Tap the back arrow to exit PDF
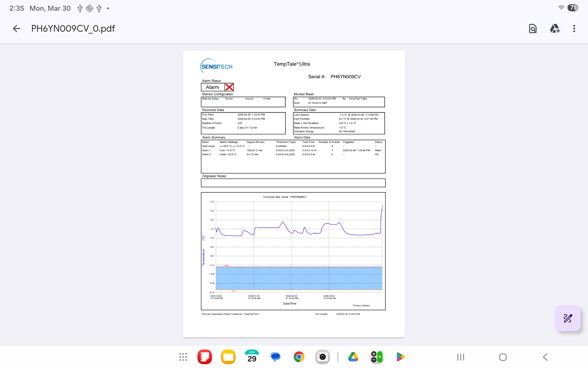The width and height of the screenshot is (588, 368). 17,29
